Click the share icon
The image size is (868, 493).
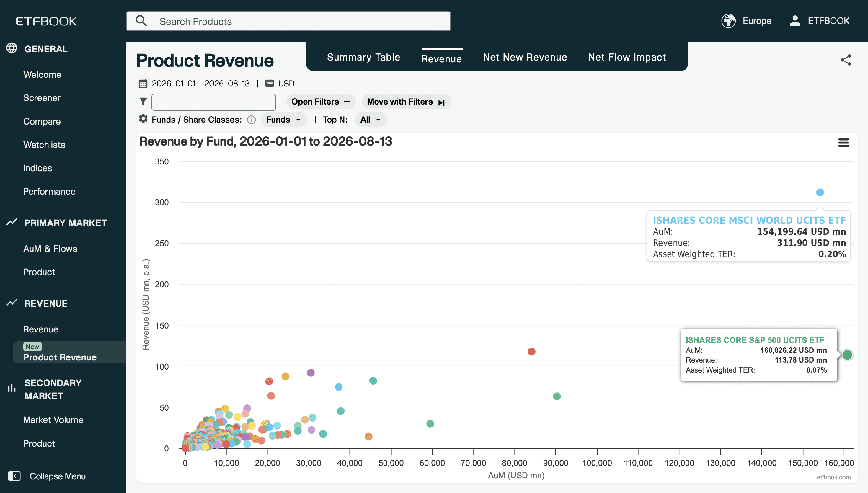pos(846,60)
